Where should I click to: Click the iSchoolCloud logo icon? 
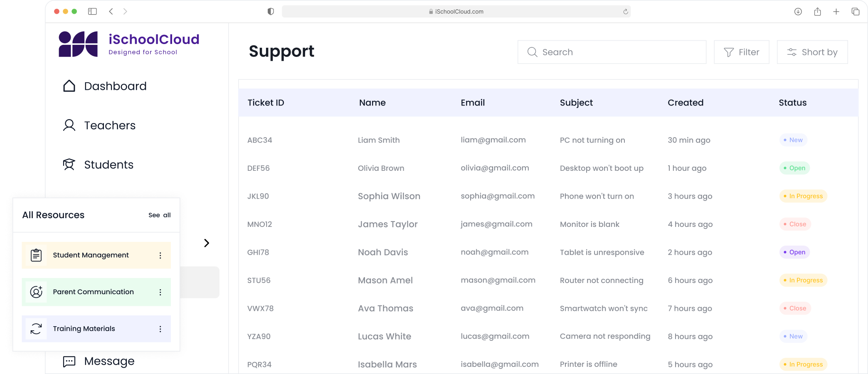coord(78,44)
